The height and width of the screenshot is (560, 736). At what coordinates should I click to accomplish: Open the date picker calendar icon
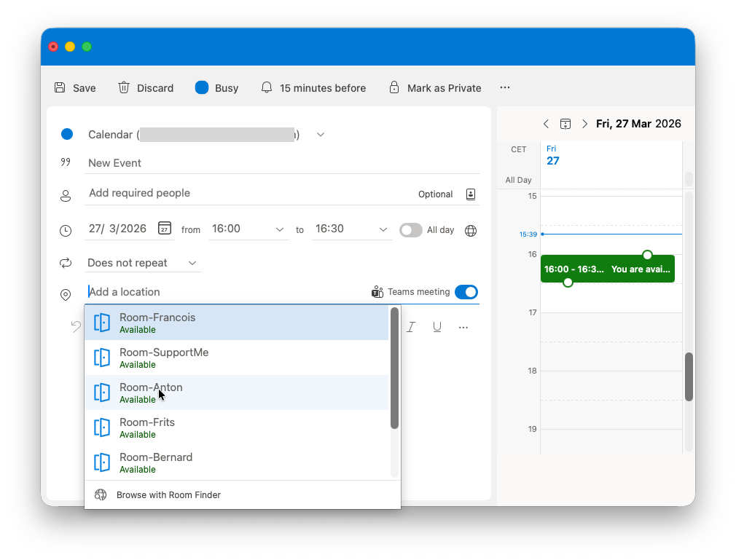tap(165, 229)
